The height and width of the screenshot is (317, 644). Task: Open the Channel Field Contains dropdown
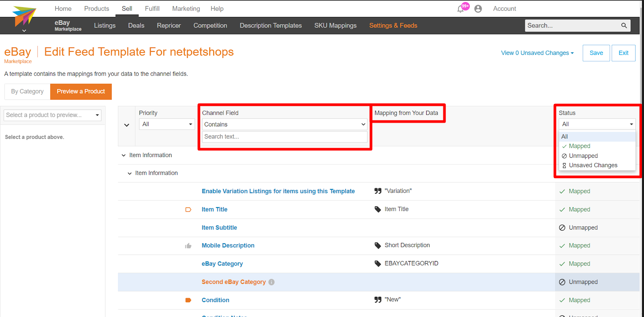tap(285, 124)
